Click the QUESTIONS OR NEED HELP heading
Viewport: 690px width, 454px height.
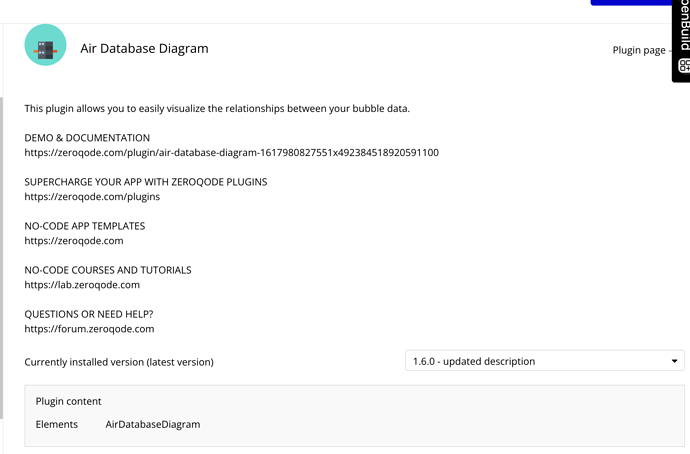[89, 314]
